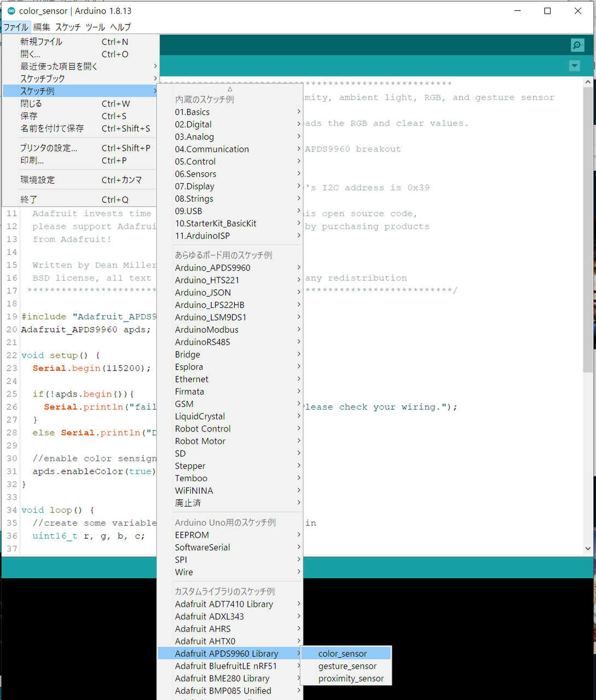Open the Serial Monitor magnifier icon

click(577, 45)
